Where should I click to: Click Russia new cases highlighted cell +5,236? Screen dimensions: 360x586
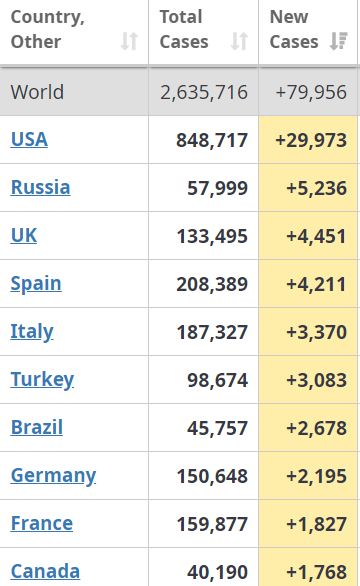point(308,188)
